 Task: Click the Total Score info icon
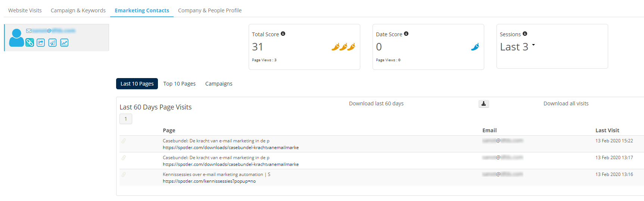(283, 34)
